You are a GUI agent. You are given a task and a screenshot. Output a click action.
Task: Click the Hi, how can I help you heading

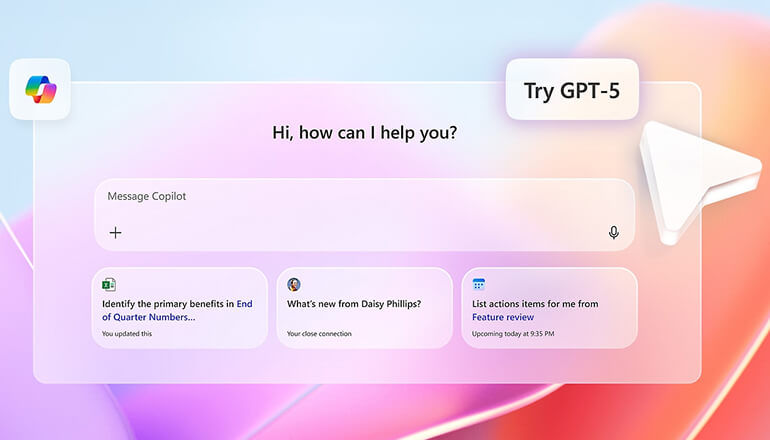pyautogui.click(x=365, y=133)
